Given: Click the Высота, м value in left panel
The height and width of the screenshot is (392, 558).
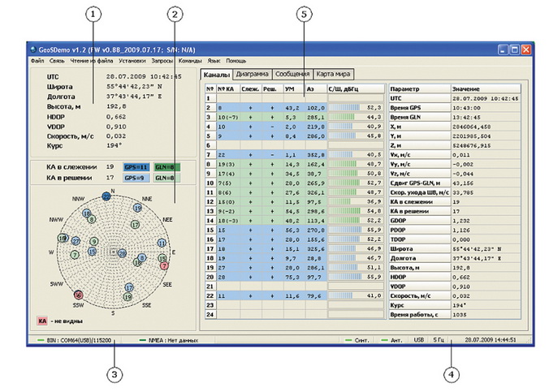Looking at the screenshot, I should coord(116,106).
